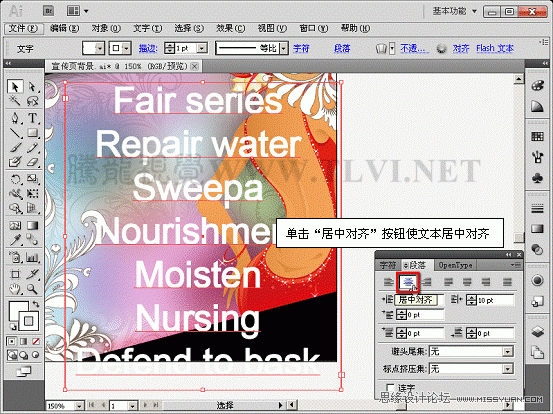553x414 pixels.
Task: Pick the Lasso tool
Action: 32,101
